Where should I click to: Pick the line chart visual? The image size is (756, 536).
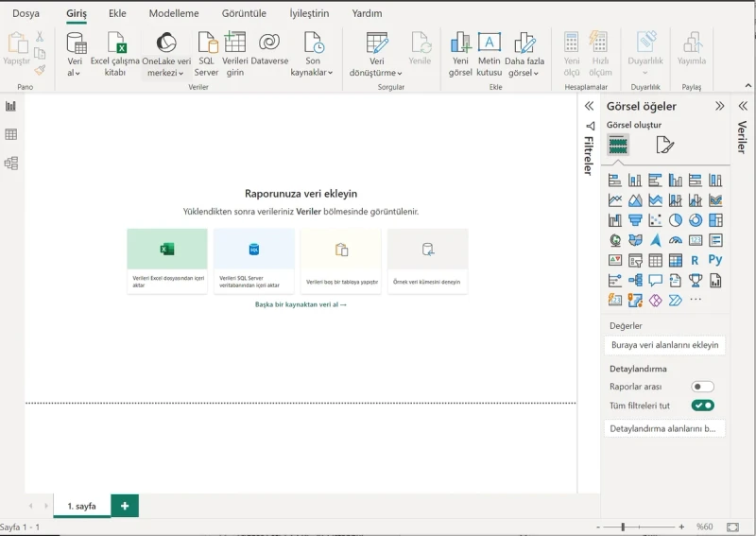click(615, 199)
